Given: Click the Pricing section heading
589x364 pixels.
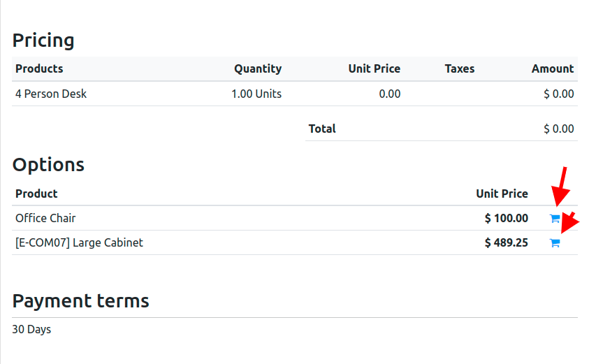Looking at the screenshot, I should coord(43,41).
